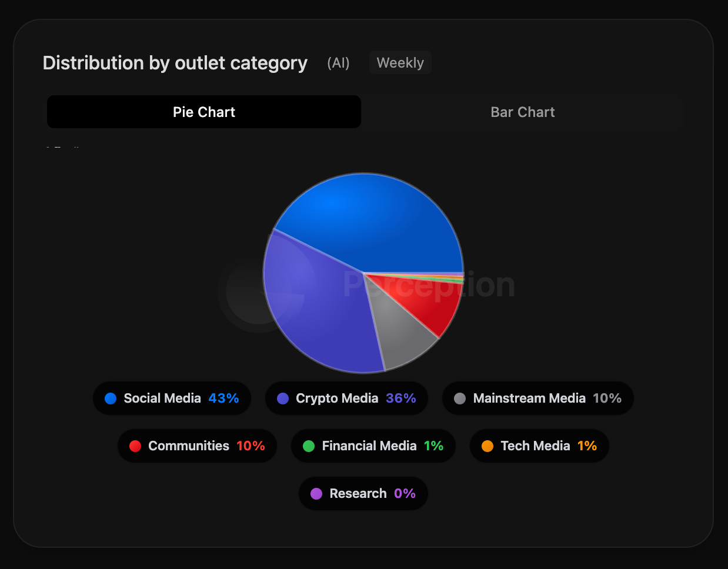Toggle the Mainstream Media 10% legend pill

click(538, 399)
